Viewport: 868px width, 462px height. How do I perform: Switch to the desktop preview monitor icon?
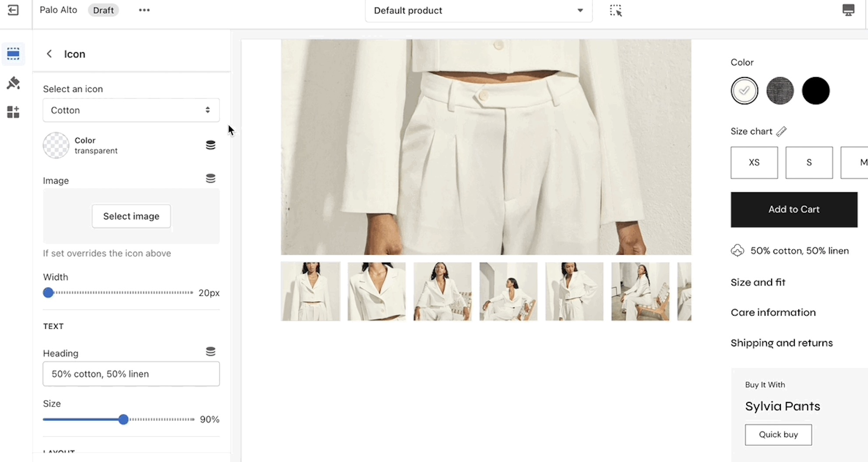(848, 10)
